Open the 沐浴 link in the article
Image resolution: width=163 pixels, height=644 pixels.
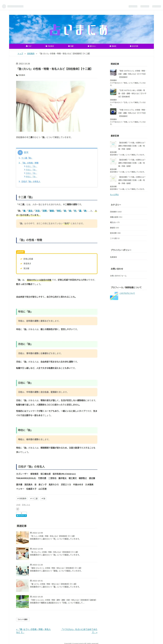pyautogui.click(x=37, y=211)
